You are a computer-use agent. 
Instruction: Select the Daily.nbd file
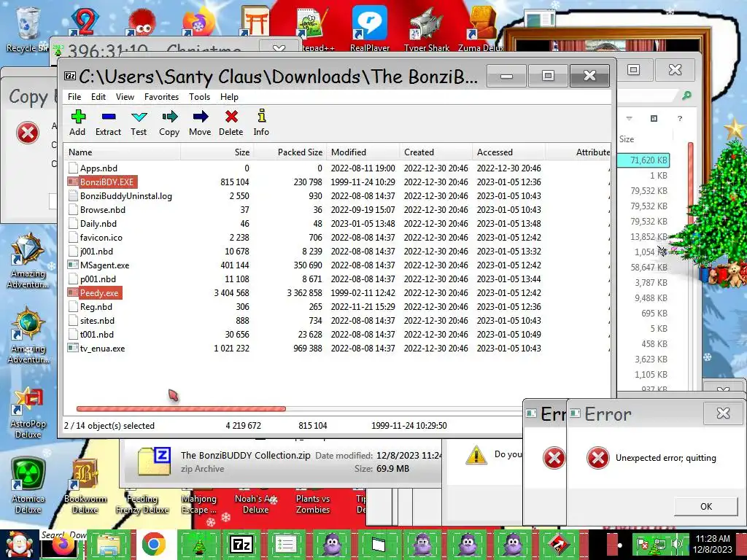tap(98, 223)
